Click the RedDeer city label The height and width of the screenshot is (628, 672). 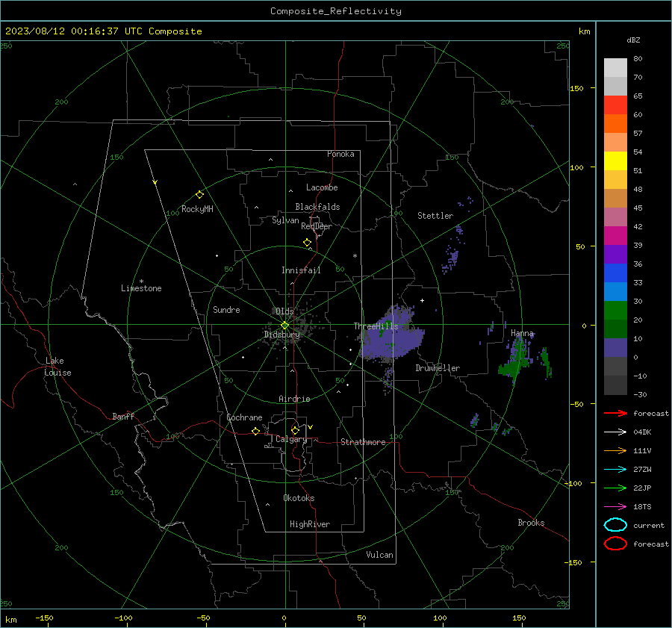(x=317, y=226)
